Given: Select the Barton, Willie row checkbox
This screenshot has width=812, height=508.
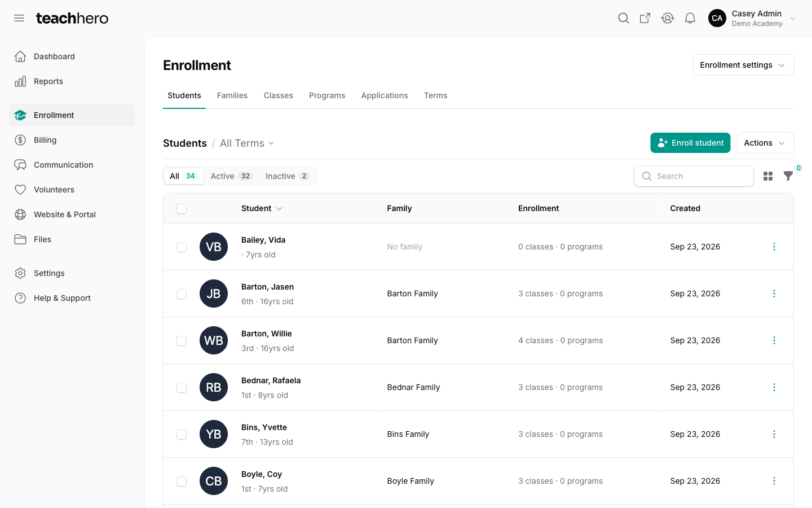Looking at the screenshot, I should [182, 341].
